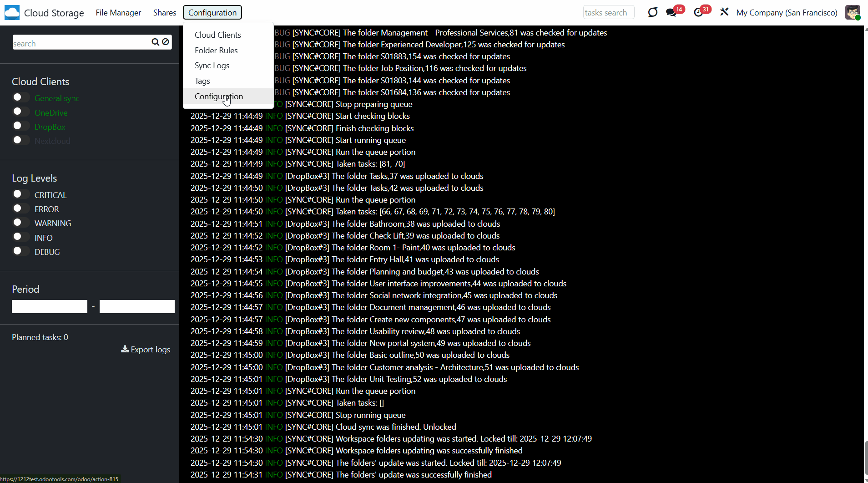Open the File Manager menu
Viewport: 868px width, 483px height.
(118, 13)
